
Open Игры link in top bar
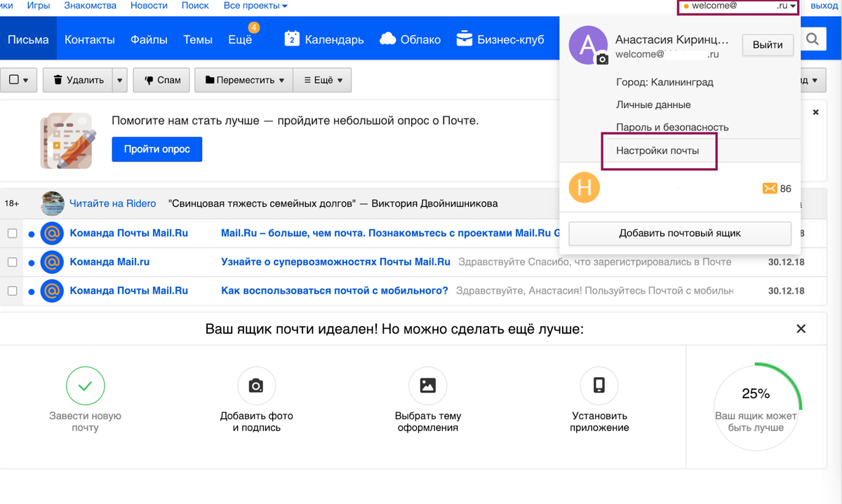[x=37, y=6]
